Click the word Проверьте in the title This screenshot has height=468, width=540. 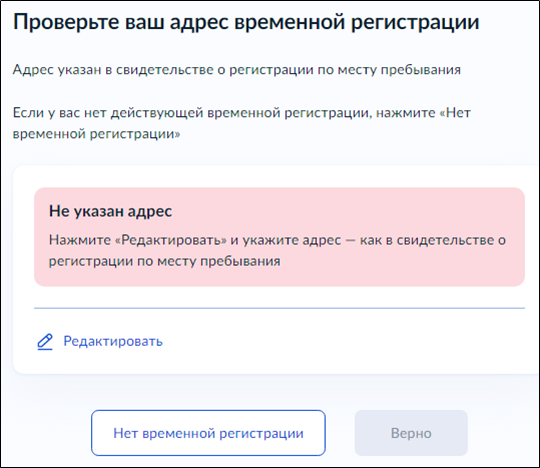pos(65,23)
